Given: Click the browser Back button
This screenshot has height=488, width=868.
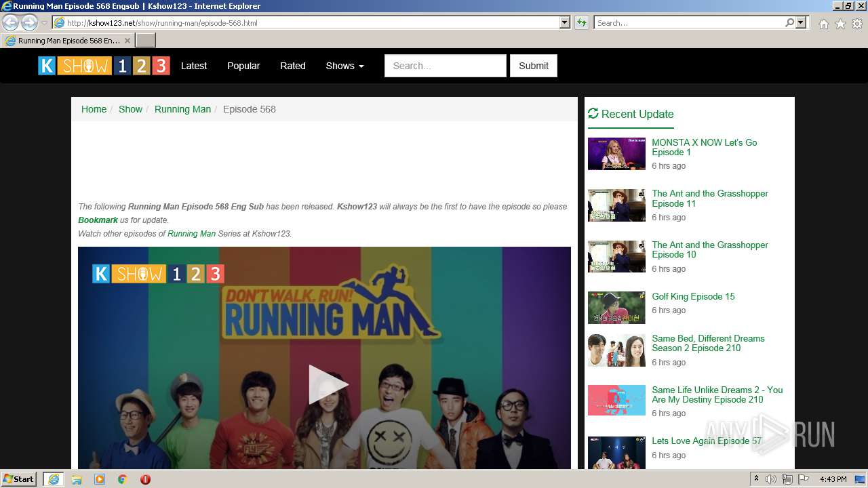Looking at the screenshot, I should [x=11, y=22].
